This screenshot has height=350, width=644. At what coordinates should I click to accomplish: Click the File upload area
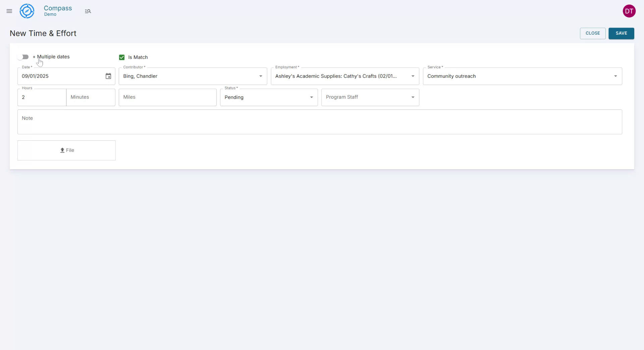(66, 150)
